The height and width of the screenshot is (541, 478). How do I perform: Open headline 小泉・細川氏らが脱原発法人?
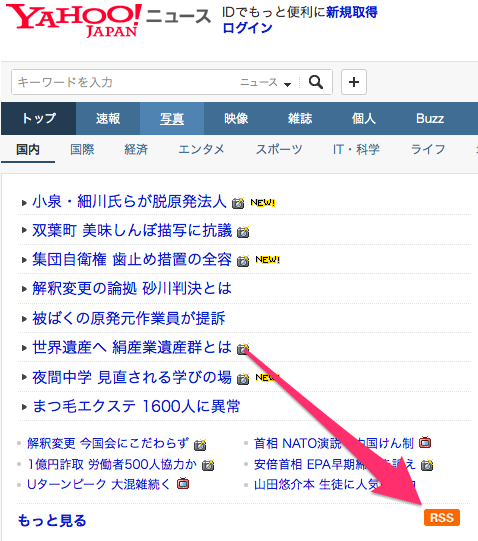point(129,201)
